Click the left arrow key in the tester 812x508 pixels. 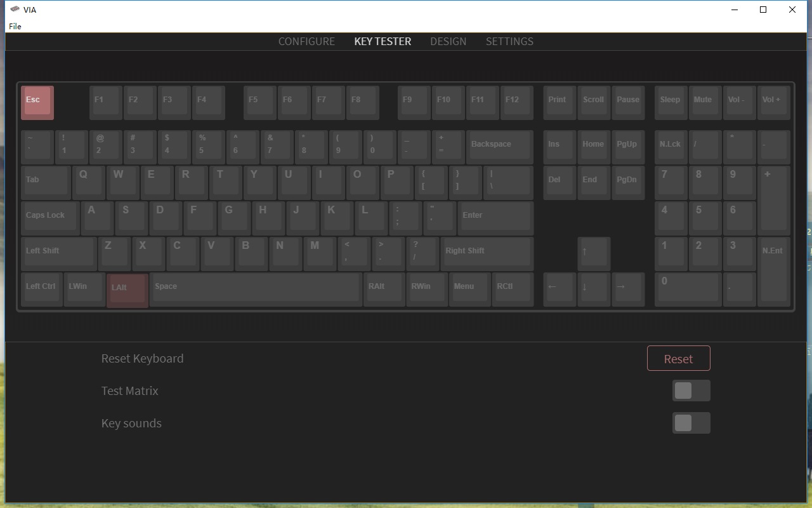pos(560,290)
